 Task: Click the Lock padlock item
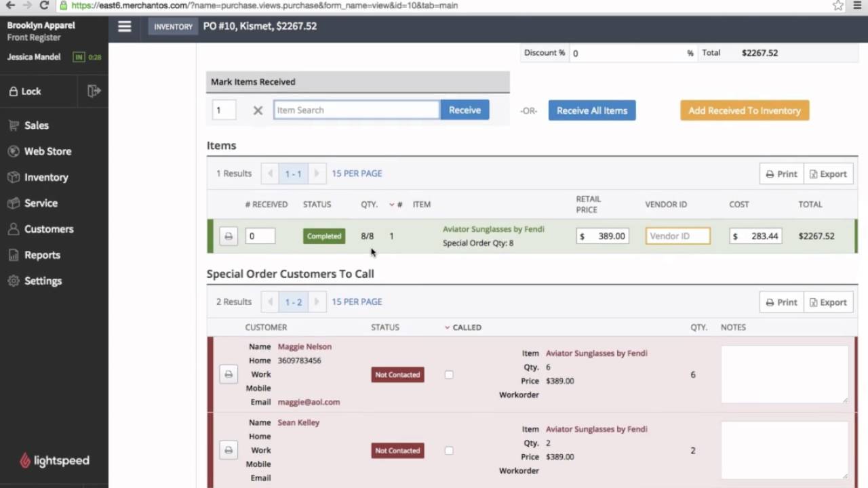tap(25, 91)
